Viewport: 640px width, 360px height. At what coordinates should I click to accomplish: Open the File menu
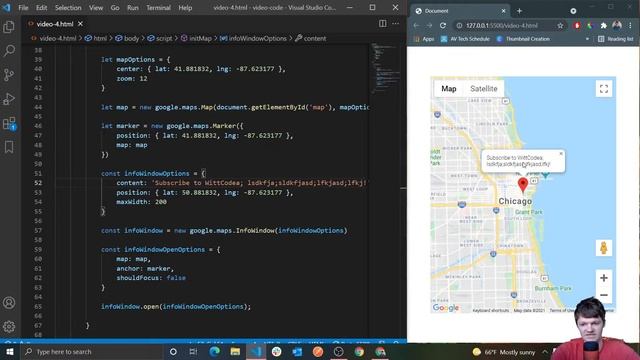pos(23,8)
